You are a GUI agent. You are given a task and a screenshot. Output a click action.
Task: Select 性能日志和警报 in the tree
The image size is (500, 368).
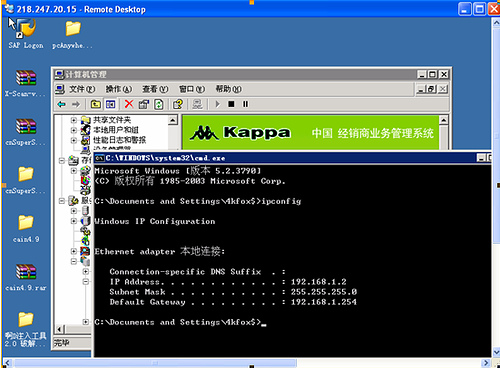click(x=119, y=140)
